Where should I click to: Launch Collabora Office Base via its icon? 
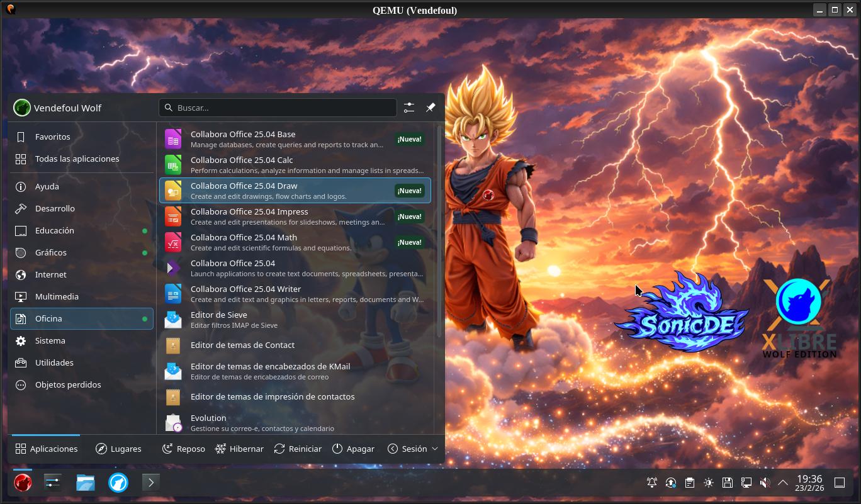click(173, 139)
